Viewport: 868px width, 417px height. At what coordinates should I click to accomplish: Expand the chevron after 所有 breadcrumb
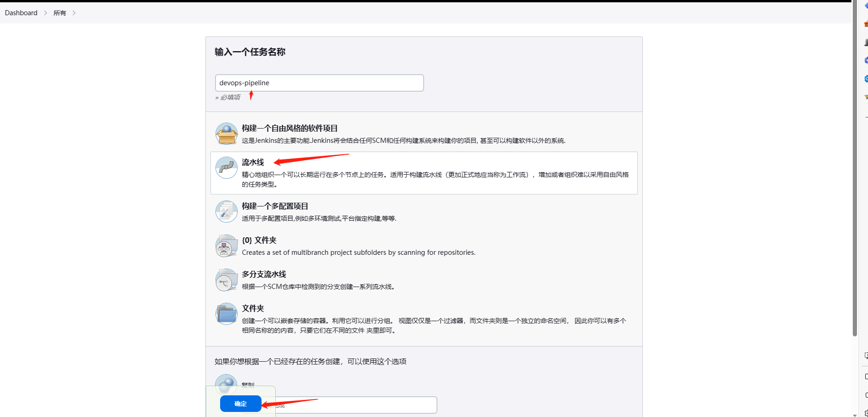click(74, 13)
